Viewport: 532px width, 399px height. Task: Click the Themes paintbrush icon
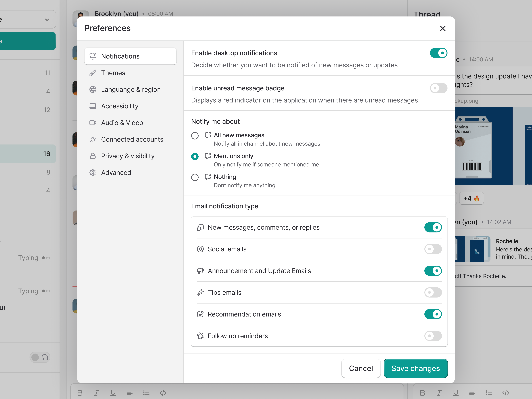pyautogui.click(x=93, y=73)
